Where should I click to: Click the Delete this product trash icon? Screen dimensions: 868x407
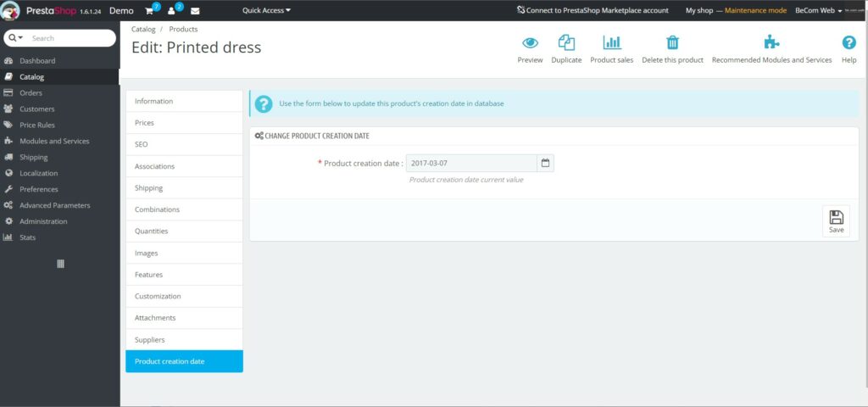pyautogui.click(x=672, y=42)
